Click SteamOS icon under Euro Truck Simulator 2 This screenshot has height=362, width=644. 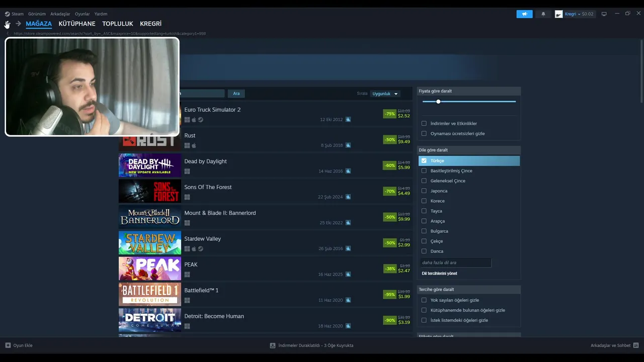coord(200,120)
